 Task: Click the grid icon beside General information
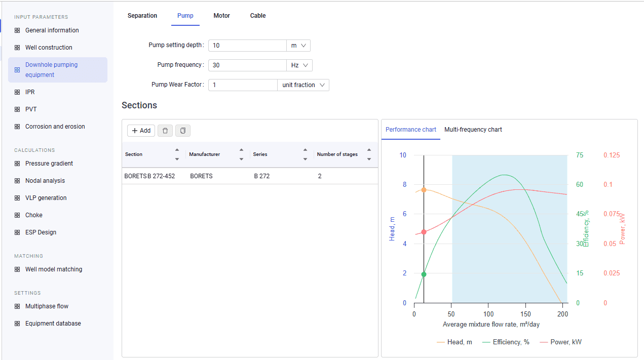click(x=17, y=30)
